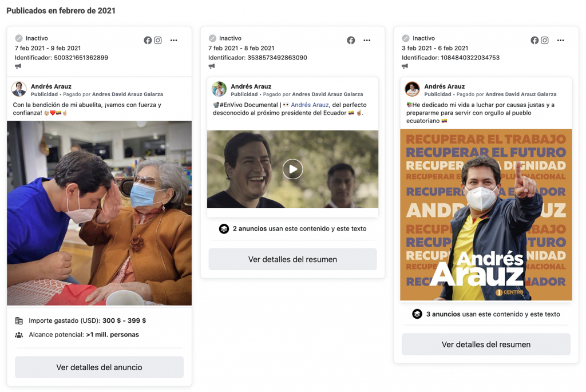Click 'Ver detalles del resumen' on video ad

tap(292, 259)
